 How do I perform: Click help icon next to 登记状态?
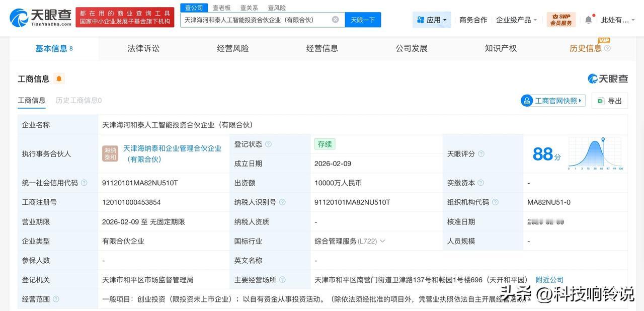coord(268,144)
